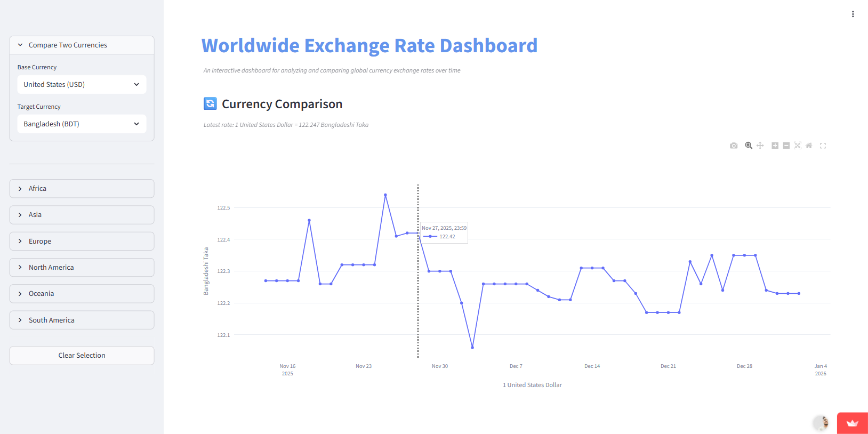Click the chart's Zoom out minus icon
The height and width of the screenshot is (434, 868).
pos(786,146)
